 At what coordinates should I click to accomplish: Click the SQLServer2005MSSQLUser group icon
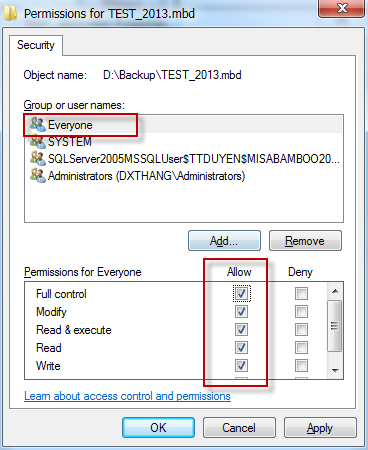point(37,158)
